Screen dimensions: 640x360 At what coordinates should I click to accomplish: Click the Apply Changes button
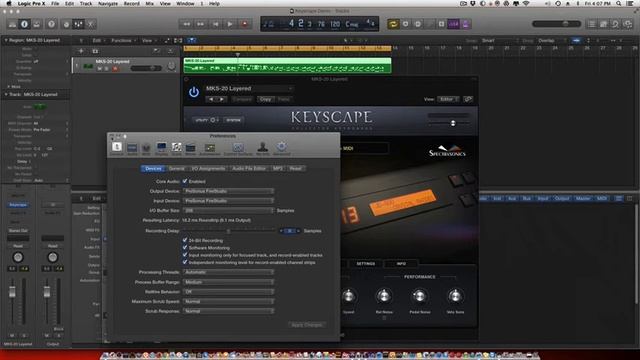[x=307, y=325]
